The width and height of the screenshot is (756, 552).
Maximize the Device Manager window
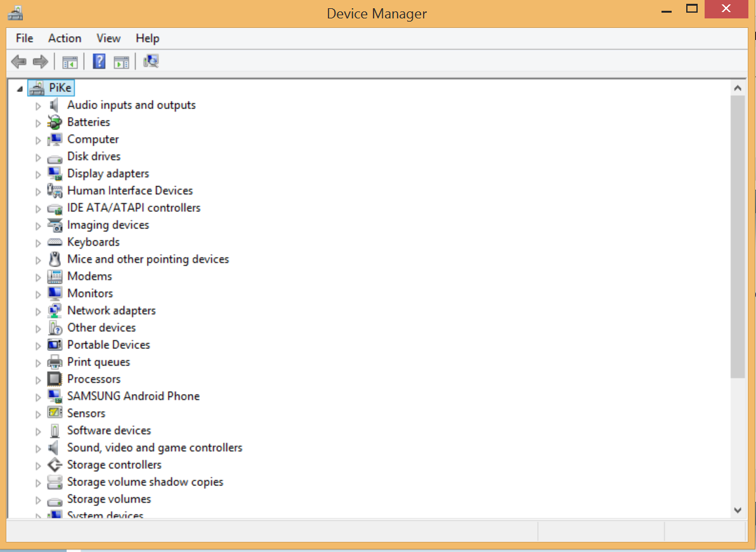[692, 9]
